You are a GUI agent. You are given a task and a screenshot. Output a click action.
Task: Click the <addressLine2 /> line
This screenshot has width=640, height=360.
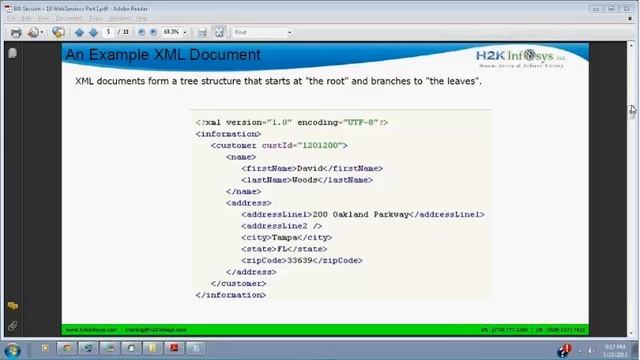pos(282,226)
